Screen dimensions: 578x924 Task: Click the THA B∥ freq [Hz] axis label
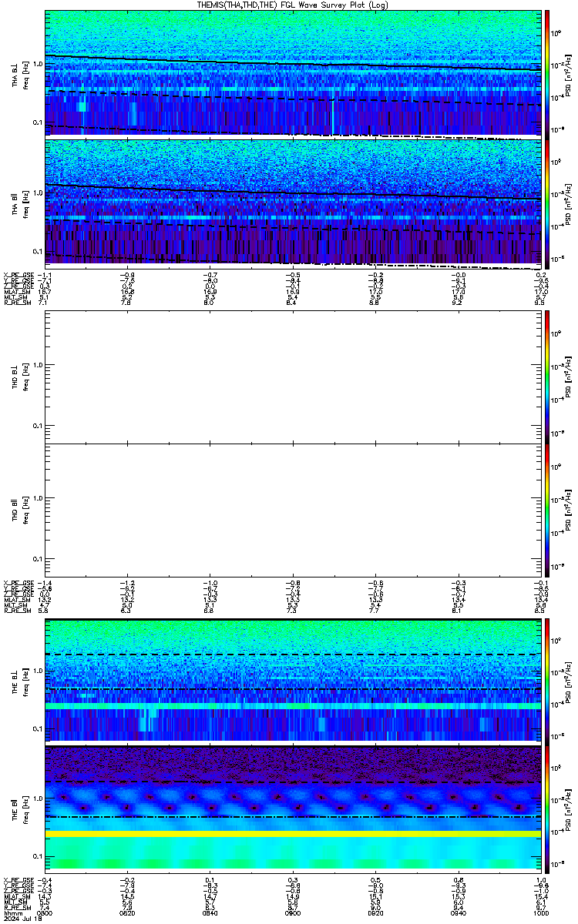[x=25, y=203]
